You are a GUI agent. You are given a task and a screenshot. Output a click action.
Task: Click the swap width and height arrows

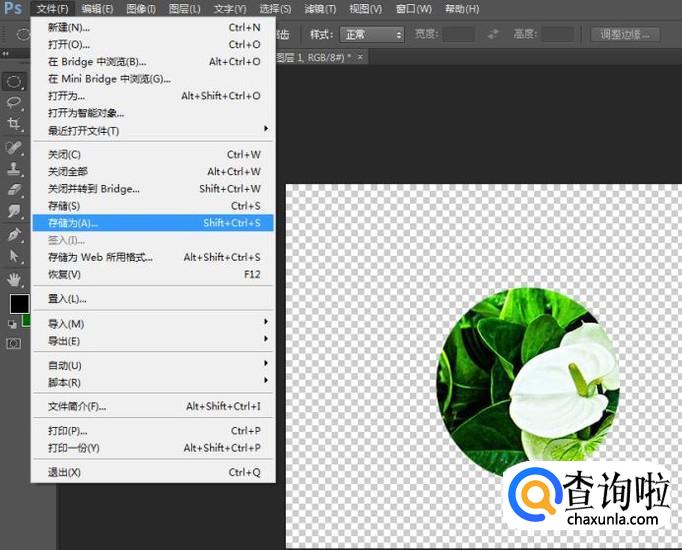[x=493, y=34]
